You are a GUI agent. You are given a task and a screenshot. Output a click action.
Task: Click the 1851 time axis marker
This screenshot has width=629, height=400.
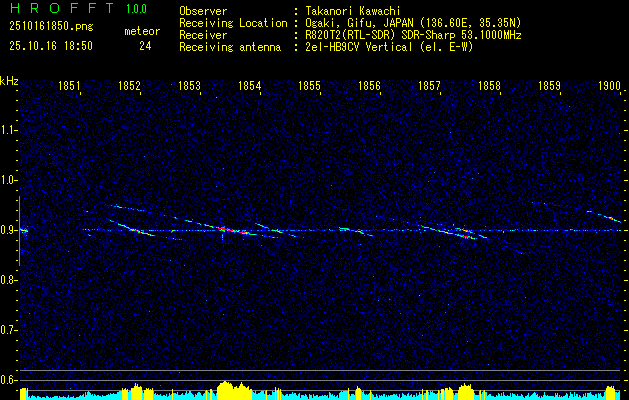click(69, 85)
